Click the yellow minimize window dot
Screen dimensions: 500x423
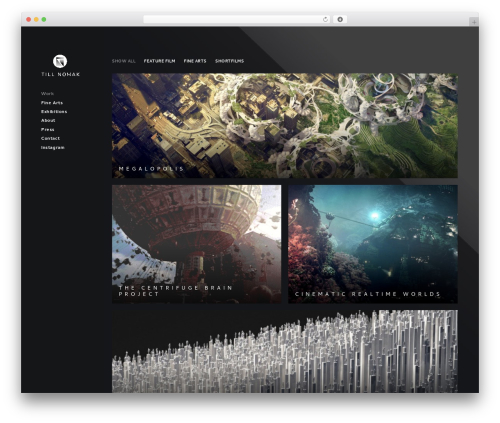click(x=36, y=19)
